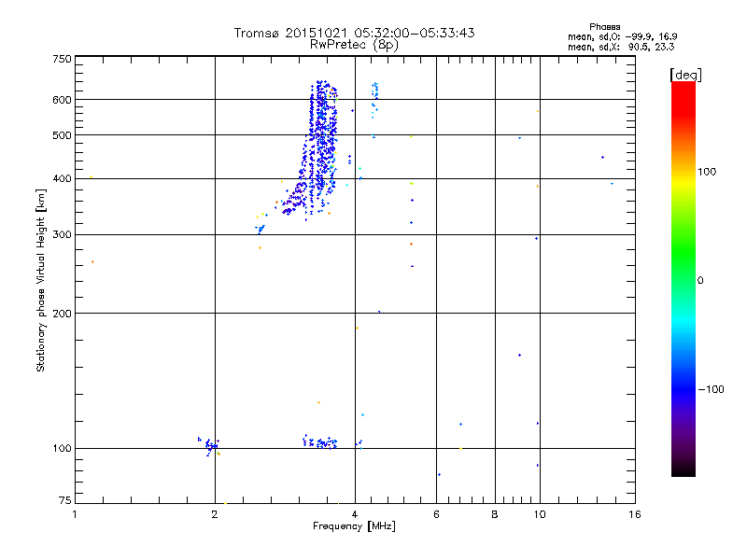The height and width of the screenshot is (560, 747).
Task: Click the blue E-layer echo cluster near 2 MHz
Action: tap(209, 446)
